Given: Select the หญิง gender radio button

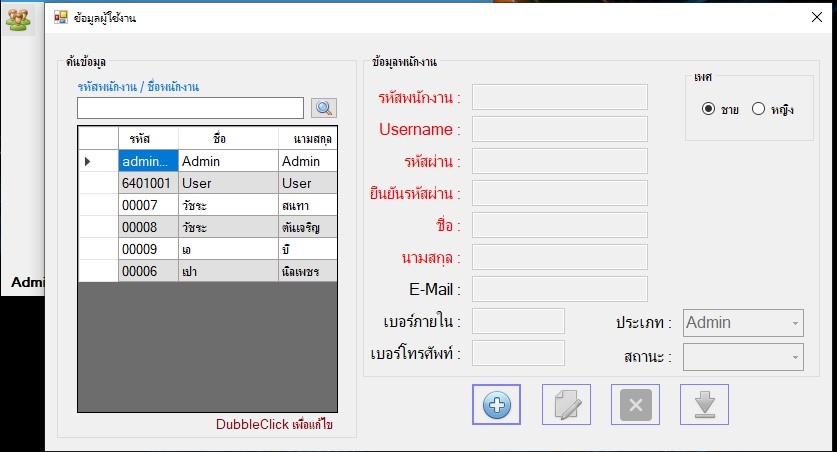Looking at the screenshot, I should (x=758, y=109).
